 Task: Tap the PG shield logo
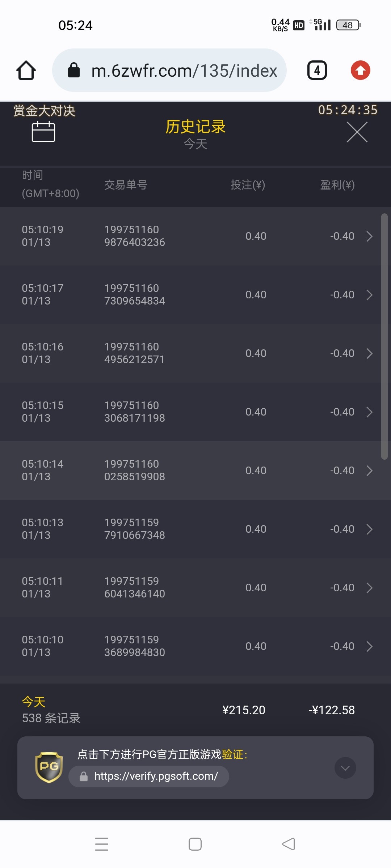coord(49,767)
